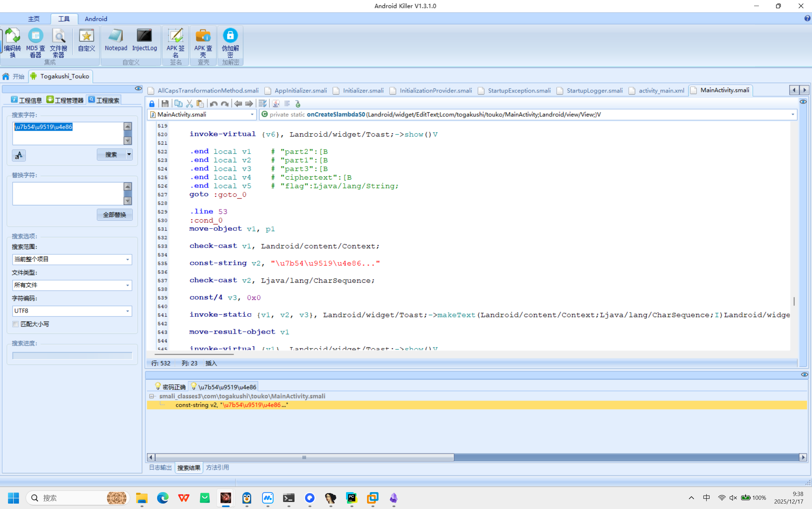
Task: Open File Explorer from the taskbar
Action: (142, 498)
